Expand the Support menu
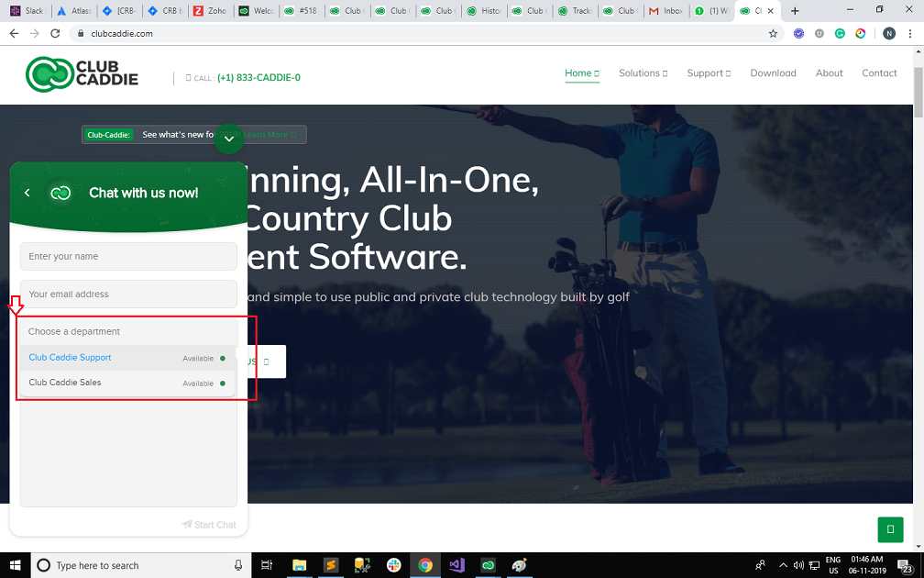The height and width of the screenshot is (578, 924). pos(709,73)
